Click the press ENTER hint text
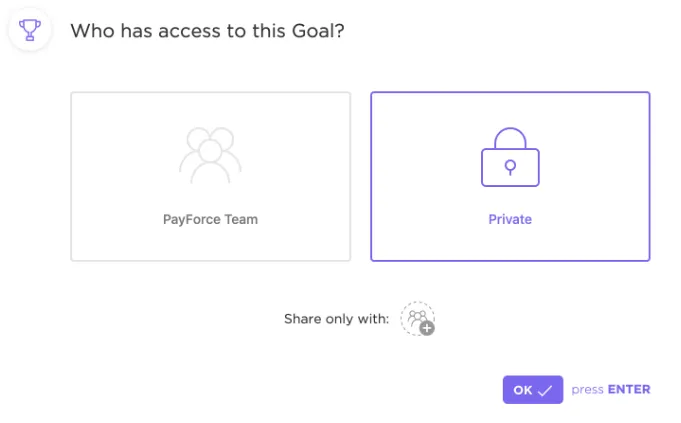This screenshot has height=423, width=681. [x=611, y=390]
